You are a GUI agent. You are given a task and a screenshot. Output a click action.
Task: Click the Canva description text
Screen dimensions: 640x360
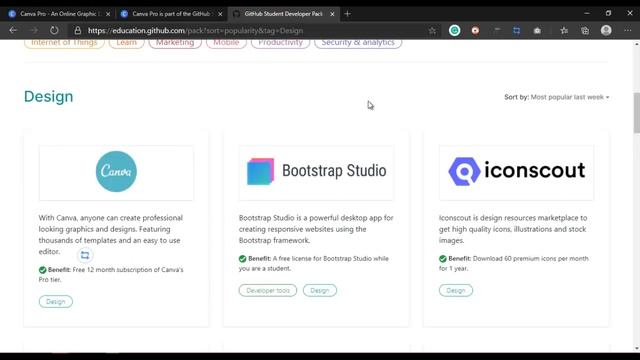click(x=111, y=235)
